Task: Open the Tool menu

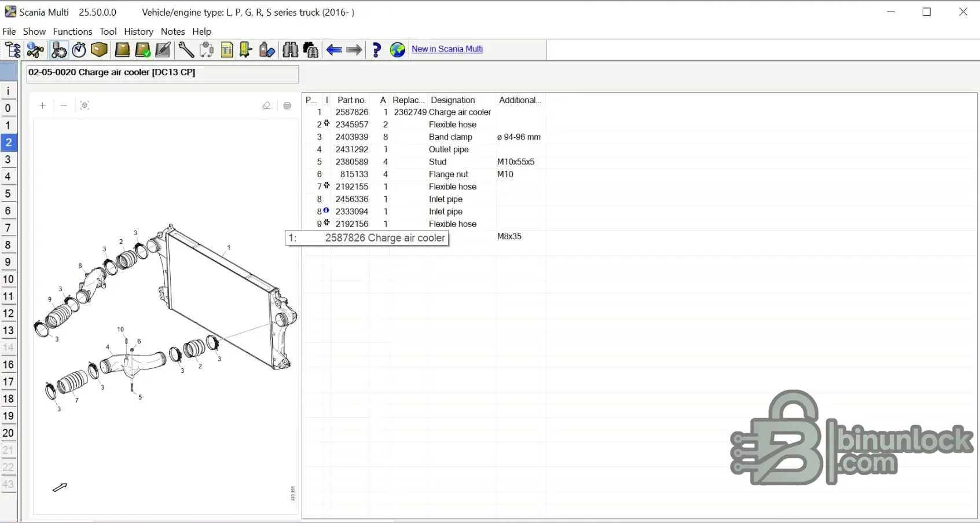Action: pyautogui.click(x=108, y=31)
